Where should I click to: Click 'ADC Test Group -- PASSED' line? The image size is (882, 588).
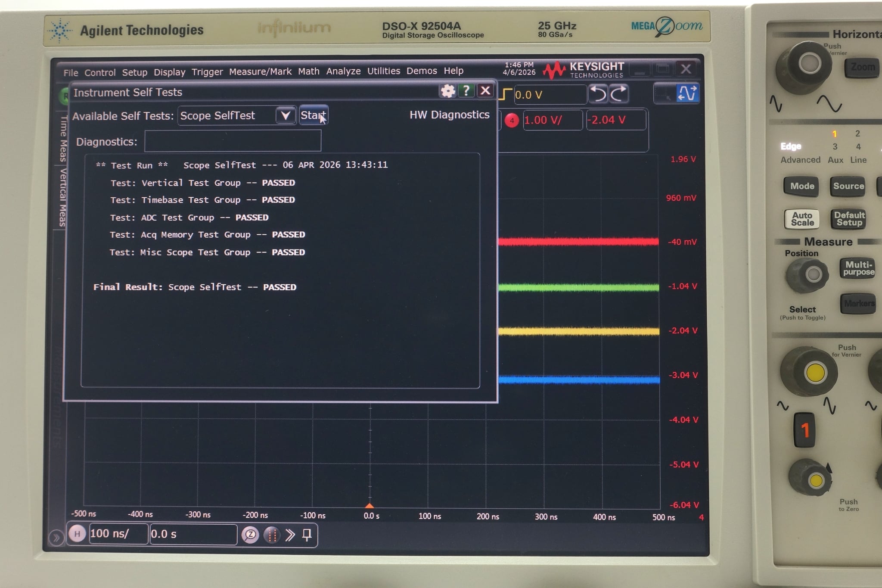pos(189,218)
